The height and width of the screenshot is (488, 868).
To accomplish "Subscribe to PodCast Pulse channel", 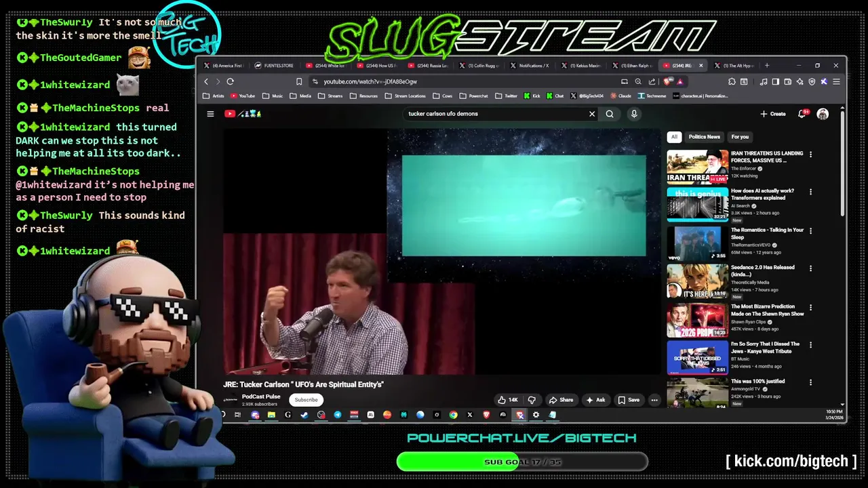I will click(306, 400).
